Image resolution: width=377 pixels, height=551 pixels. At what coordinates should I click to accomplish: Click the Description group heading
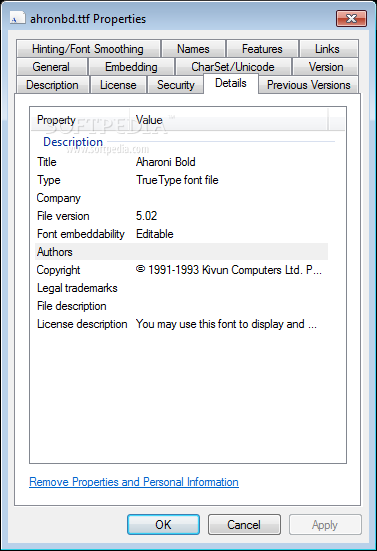73,142
